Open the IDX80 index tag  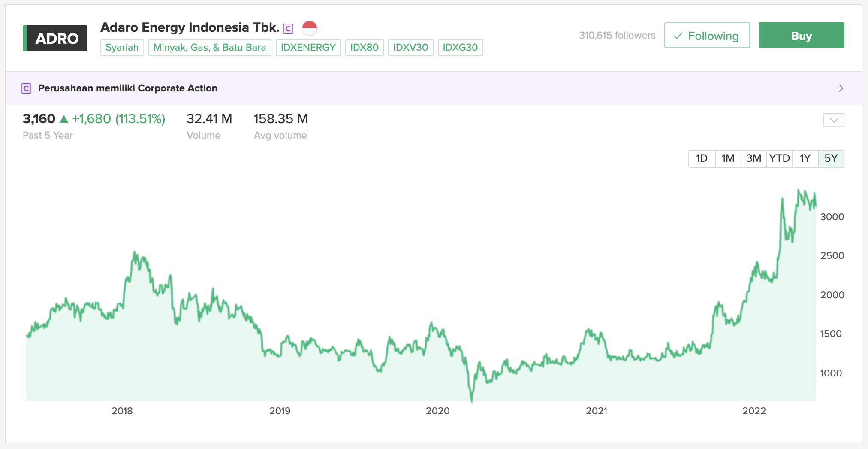tap(365, 48)
